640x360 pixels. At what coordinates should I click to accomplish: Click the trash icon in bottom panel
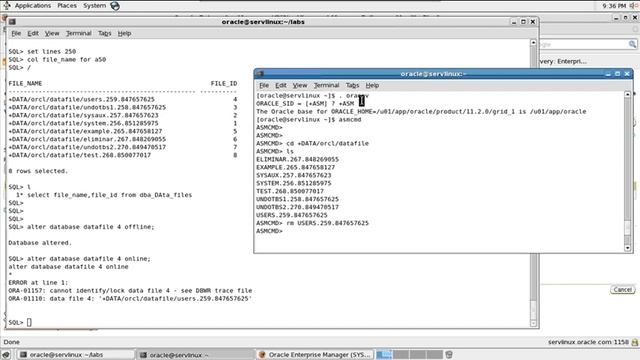(449, 355)
